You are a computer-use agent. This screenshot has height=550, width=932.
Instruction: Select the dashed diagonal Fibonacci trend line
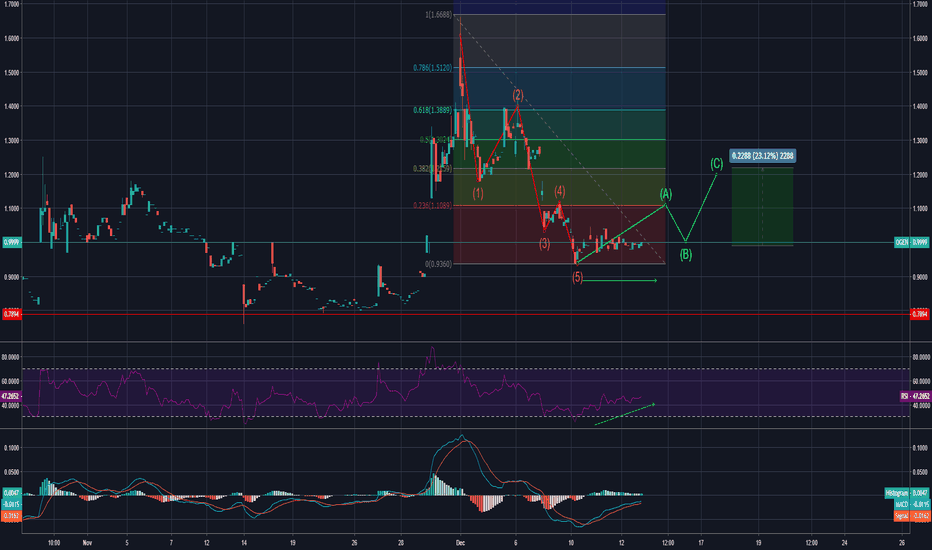(559, 139)
